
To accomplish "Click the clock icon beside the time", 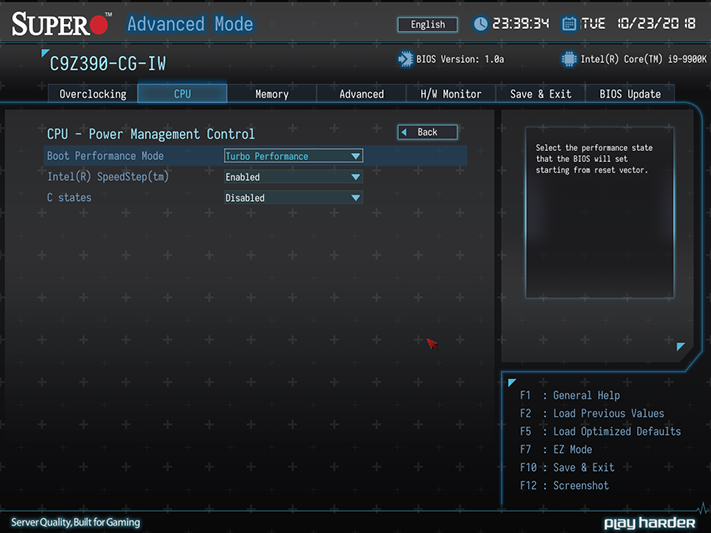I will tap(480, 24).
